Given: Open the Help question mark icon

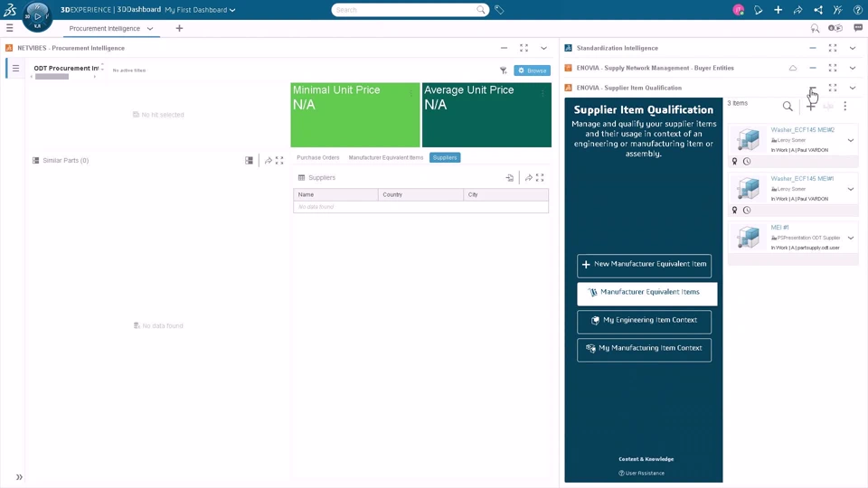Looking at the screenshot, I should [x=857, y=10].
